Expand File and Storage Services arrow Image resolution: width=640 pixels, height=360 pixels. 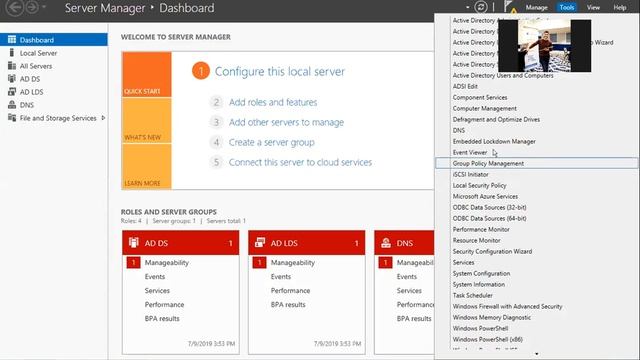pos(103,118)
